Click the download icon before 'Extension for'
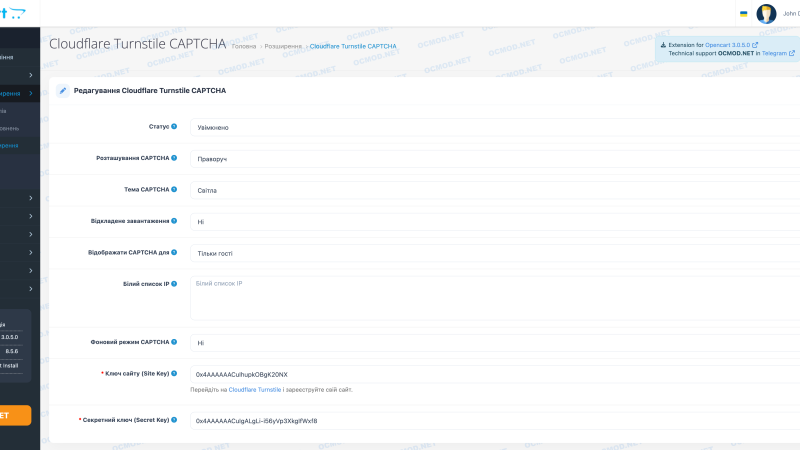The width and height of the screenshot is (800, 450). pyautogui.click(x=663, y=45)
